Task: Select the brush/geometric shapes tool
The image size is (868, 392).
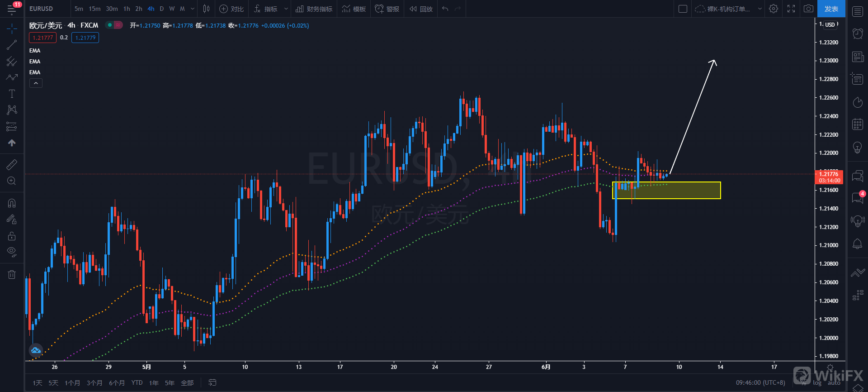Action: pyautogui.click(x=12, y=77)
